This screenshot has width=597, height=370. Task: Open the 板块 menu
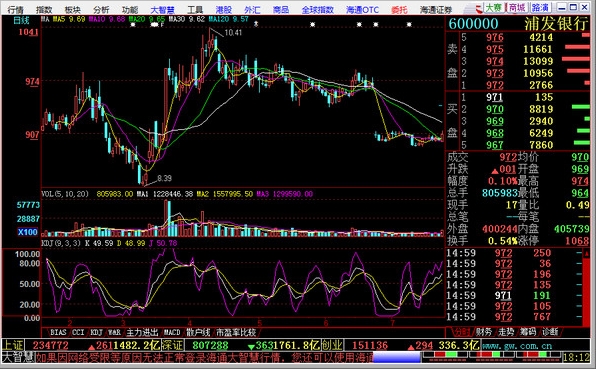click(x=72, y=9)
